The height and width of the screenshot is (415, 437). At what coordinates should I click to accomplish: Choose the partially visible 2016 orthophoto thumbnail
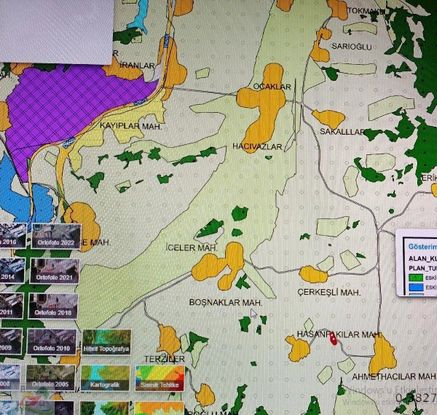pyautogui.click(x=13, y=236)
